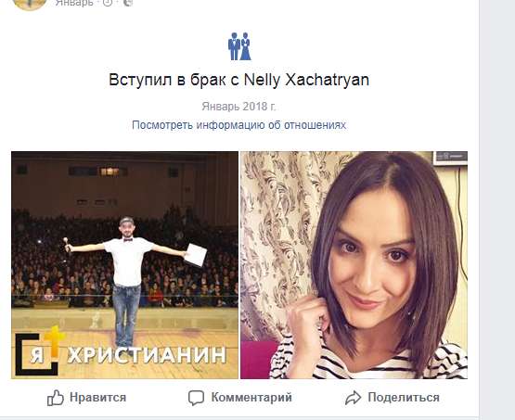Click the clock icon beside Январь
515x420 pixels.
108,3
